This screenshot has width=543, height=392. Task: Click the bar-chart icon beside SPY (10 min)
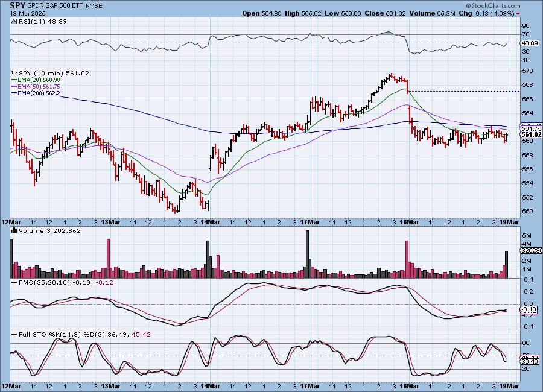click(14, 73)
